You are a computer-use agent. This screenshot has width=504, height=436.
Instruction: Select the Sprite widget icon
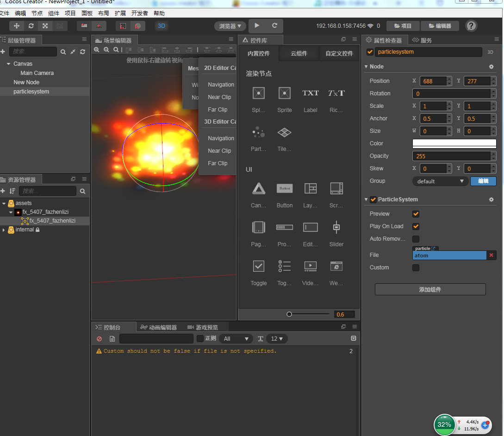[x=284, y=93]
